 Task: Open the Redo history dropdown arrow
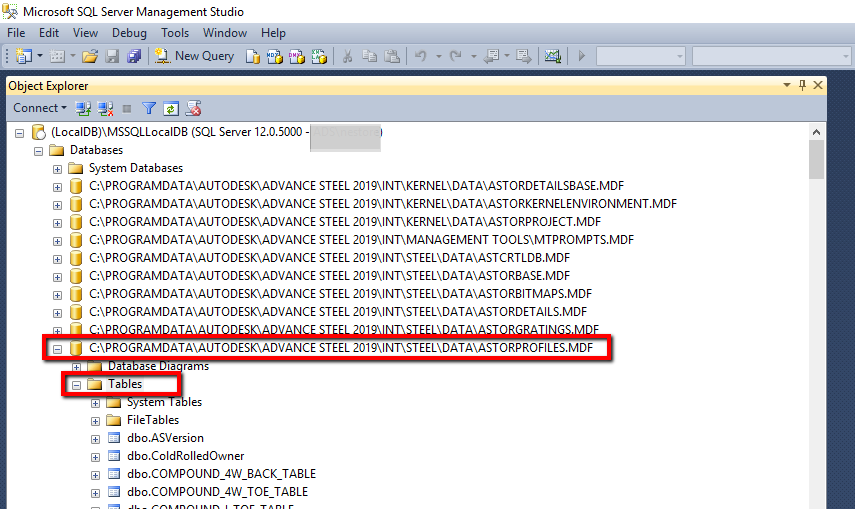(474, 56)
